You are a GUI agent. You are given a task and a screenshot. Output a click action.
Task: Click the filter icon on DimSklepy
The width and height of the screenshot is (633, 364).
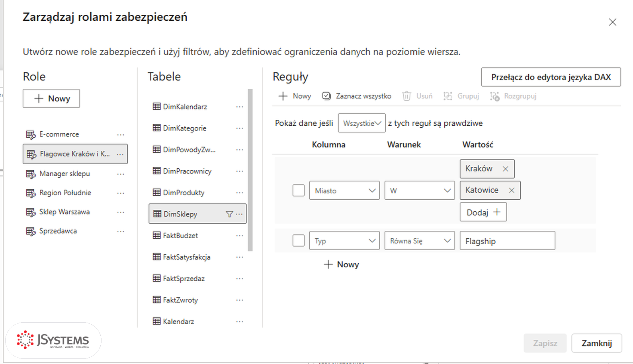pos(229,214)
